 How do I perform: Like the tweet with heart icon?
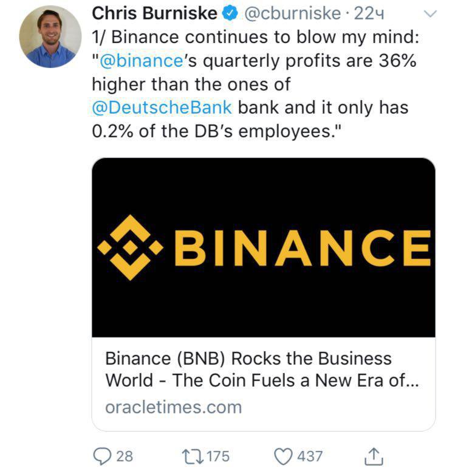(x=283, y=457)
